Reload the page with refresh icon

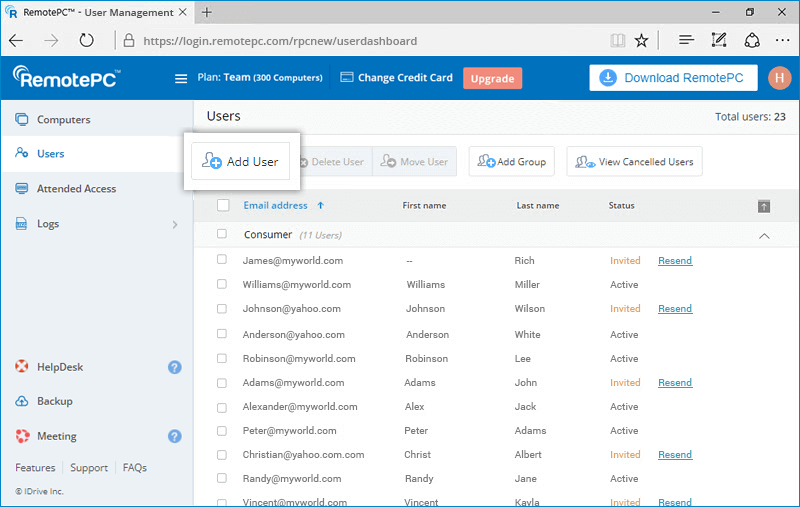86,40
